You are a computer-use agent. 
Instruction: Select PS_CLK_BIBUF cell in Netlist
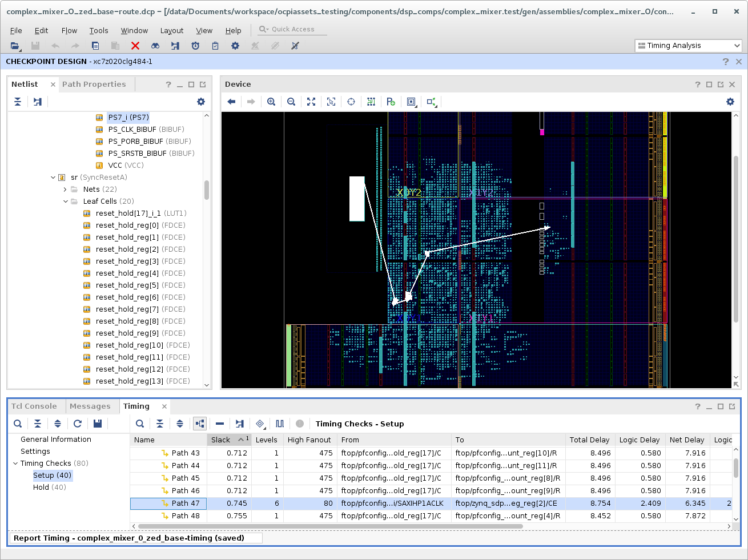pos(140,130)
